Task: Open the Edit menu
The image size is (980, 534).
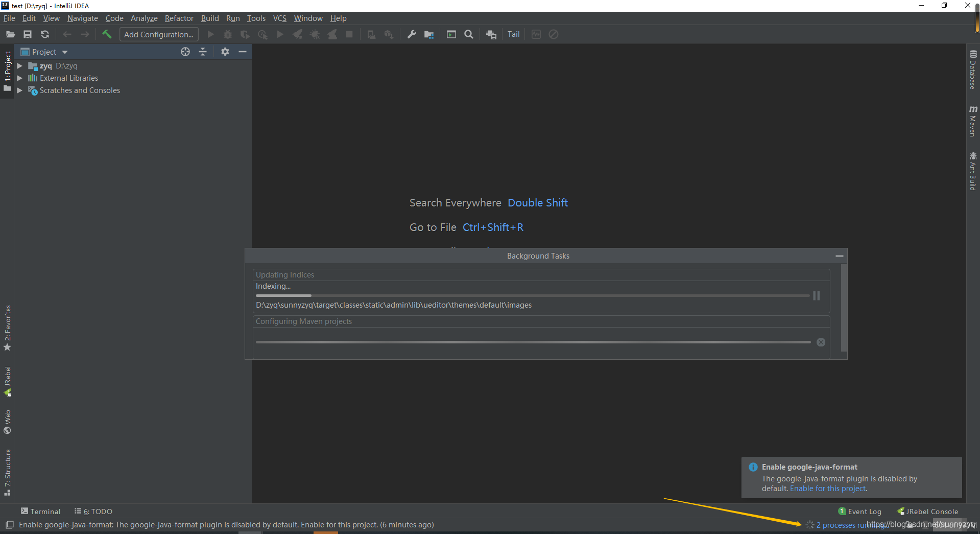Action: 29,18
